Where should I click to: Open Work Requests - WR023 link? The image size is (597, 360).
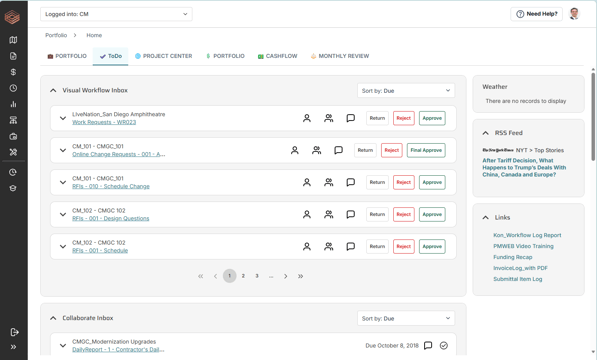[104, 122]
